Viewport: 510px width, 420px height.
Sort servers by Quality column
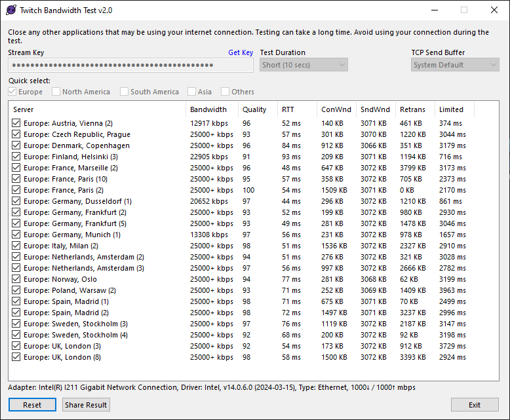(254, 109)
